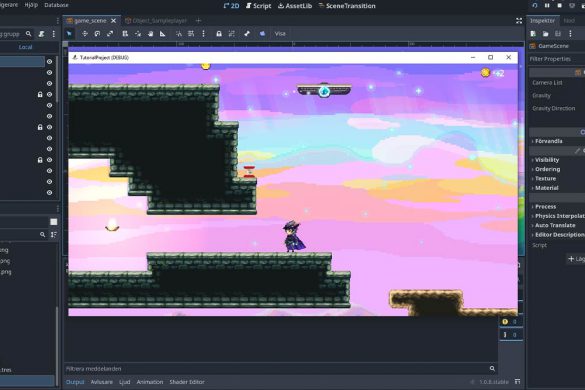Expand the Process property section
This screenshot has width=585, height=390.
[545, 206]
